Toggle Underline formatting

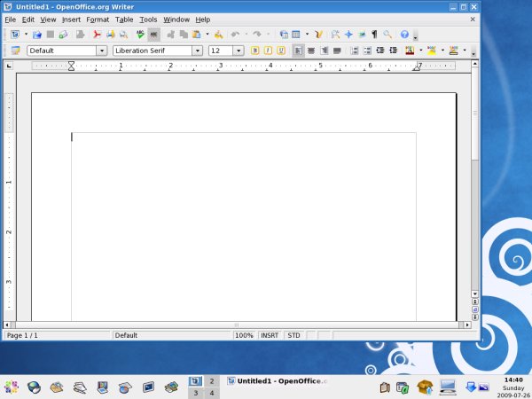click(x=281, y=51)
